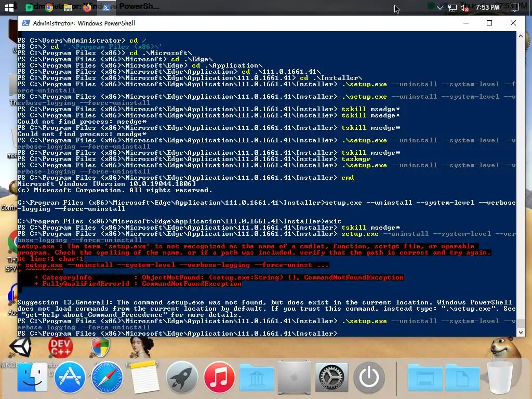The width and height of the screenshot is (532, 399).
Task: Open the Mac Pro tower dock icon
Action: pos(294,377)
